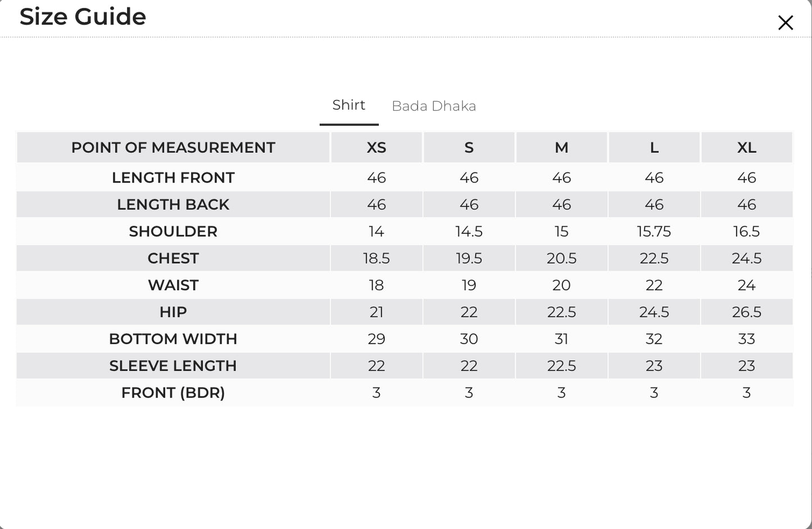Screen dimensions: 812x529
Task: Click the 15.75 shoulder value for L
Action: pos(654,231)
